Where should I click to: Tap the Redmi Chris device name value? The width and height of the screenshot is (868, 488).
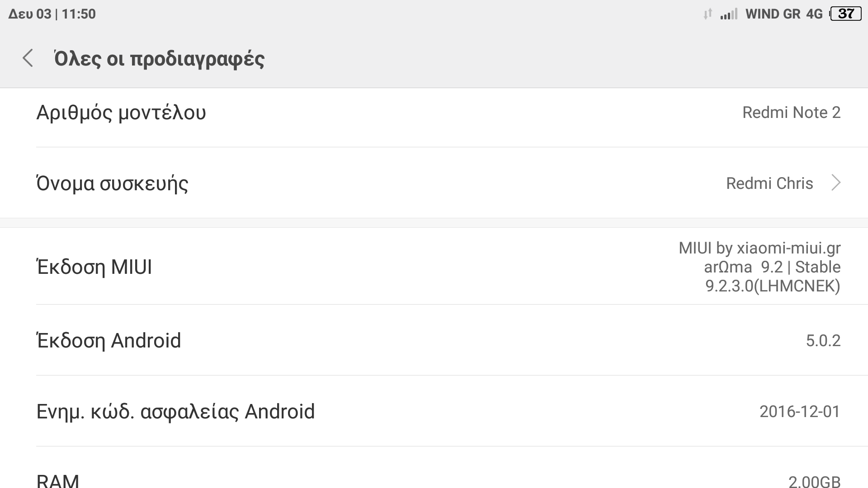769,183
